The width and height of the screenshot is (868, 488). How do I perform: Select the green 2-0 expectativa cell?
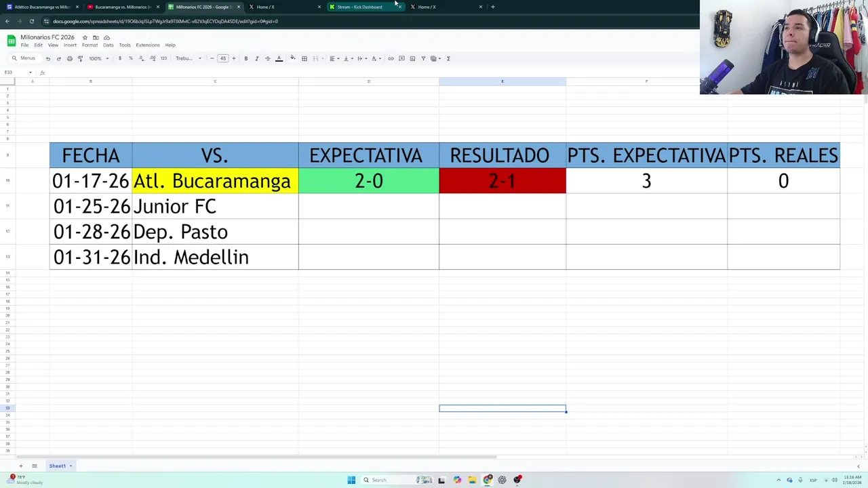(369, 181)
